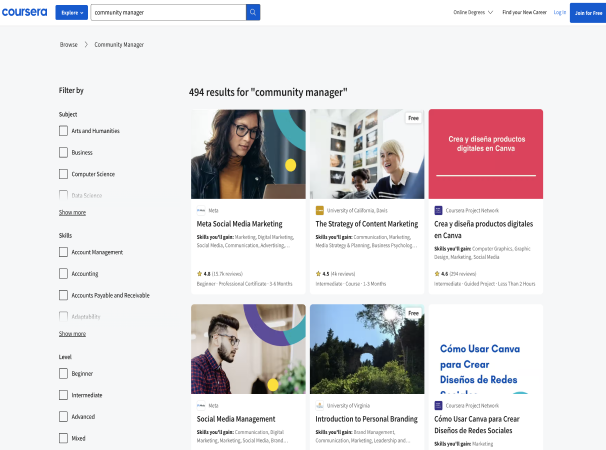Viewport: 606px width, 450px height.
Task: Click the Meta logo on Social Media Management card
Action: pyautogui.click(x=201, y=406)
